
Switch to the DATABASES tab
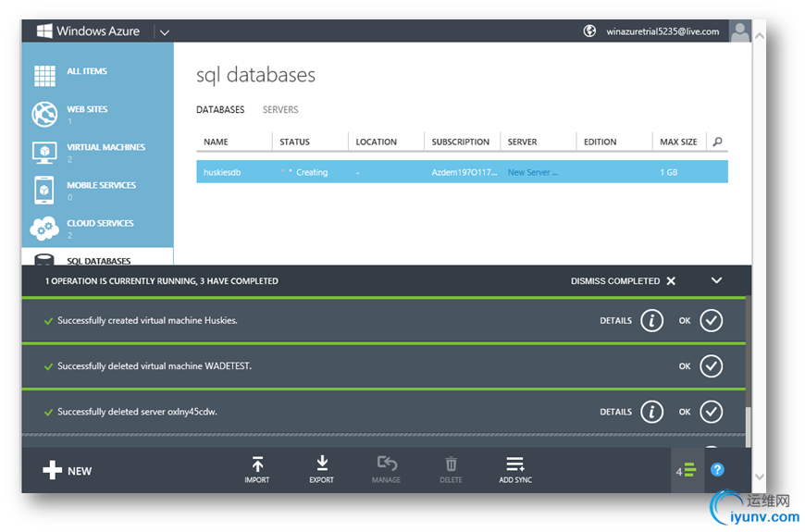point(220,109)
